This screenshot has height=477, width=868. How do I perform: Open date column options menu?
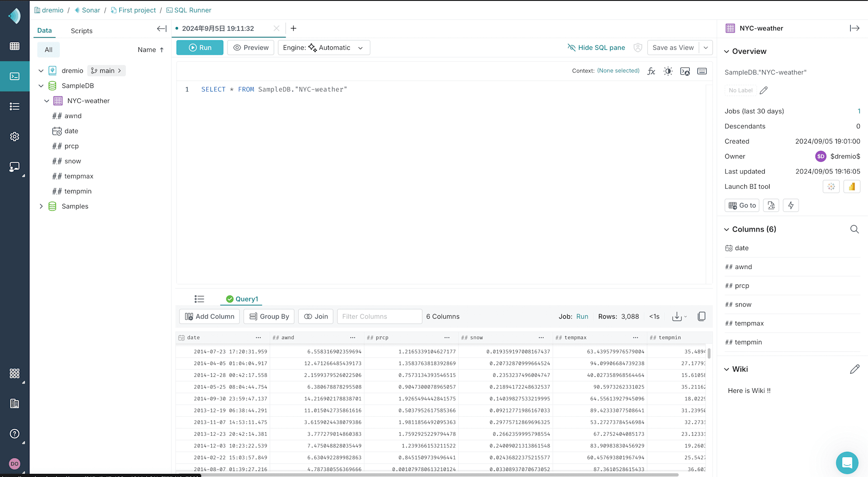[x=258, y=337]
